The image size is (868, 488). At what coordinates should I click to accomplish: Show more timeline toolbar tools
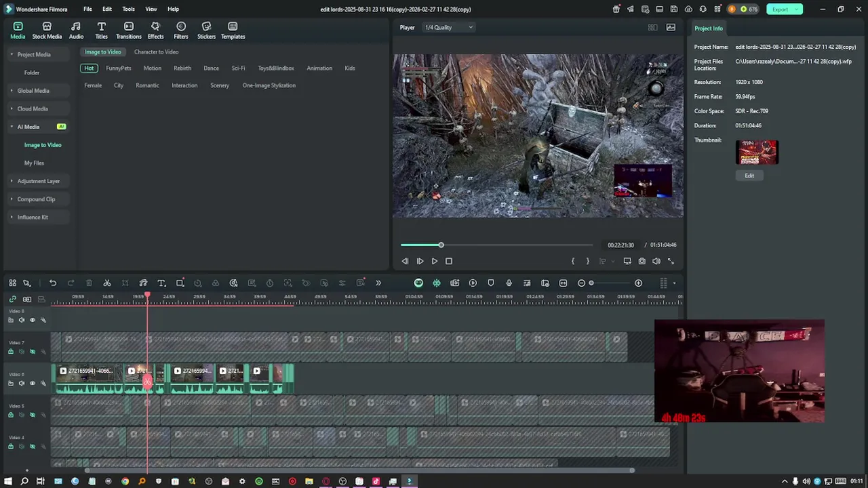click(x=378, y=283)
